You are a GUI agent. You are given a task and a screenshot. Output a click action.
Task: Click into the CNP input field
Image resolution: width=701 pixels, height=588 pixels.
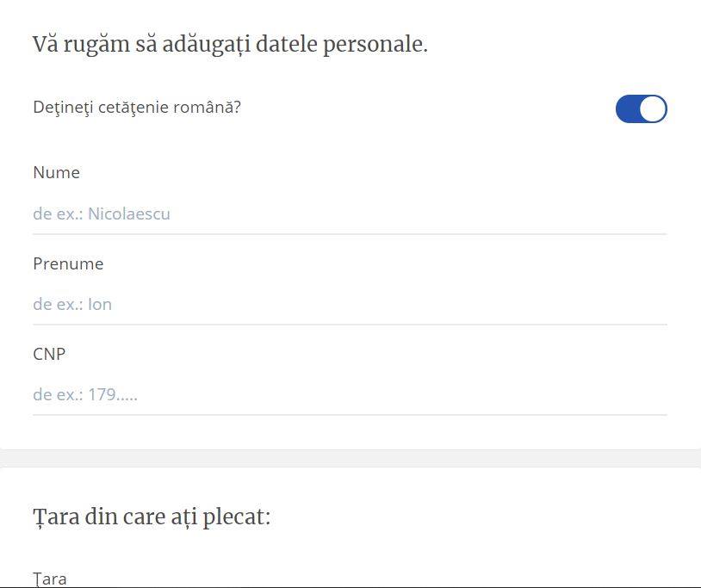[349, 395]
